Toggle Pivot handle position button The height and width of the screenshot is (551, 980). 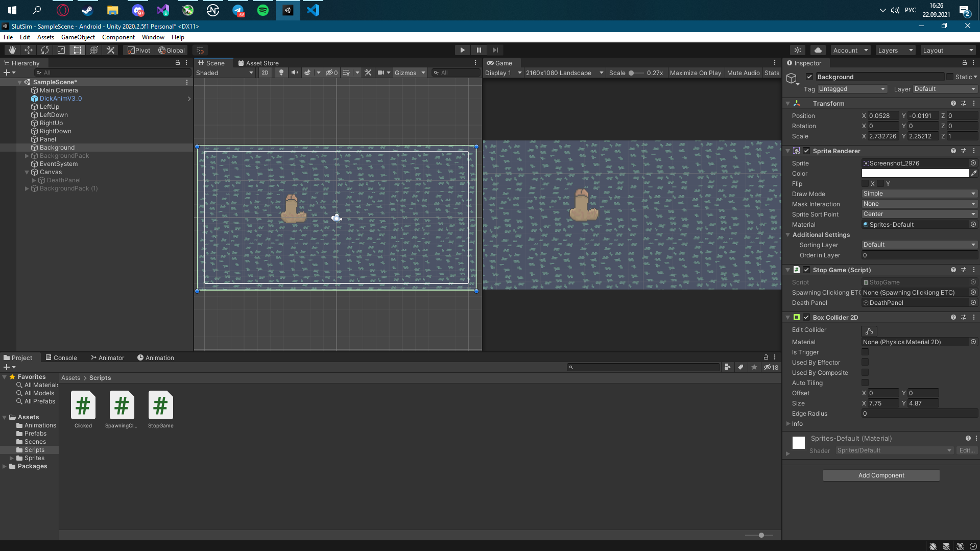point(139,50)
